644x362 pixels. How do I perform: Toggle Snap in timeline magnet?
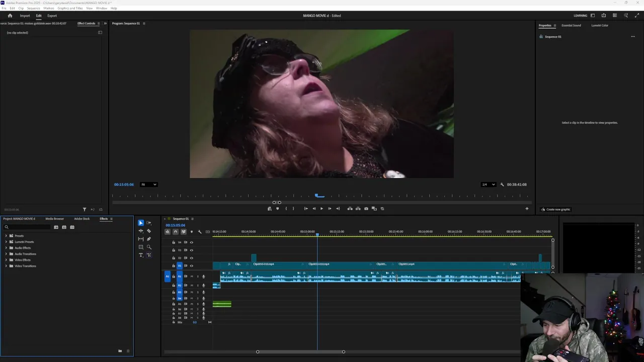tap(175, 232)
